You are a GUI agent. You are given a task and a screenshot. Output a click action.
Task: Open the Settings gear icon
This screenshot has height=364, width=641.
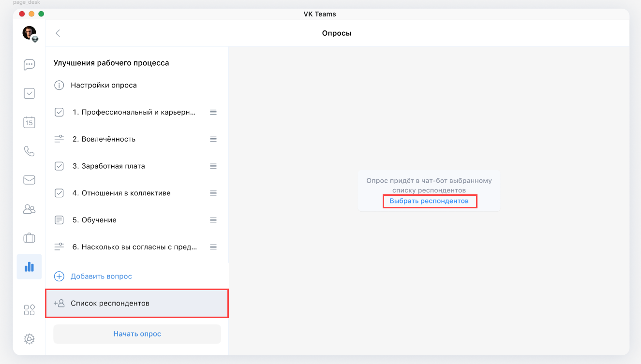(29, 339)
